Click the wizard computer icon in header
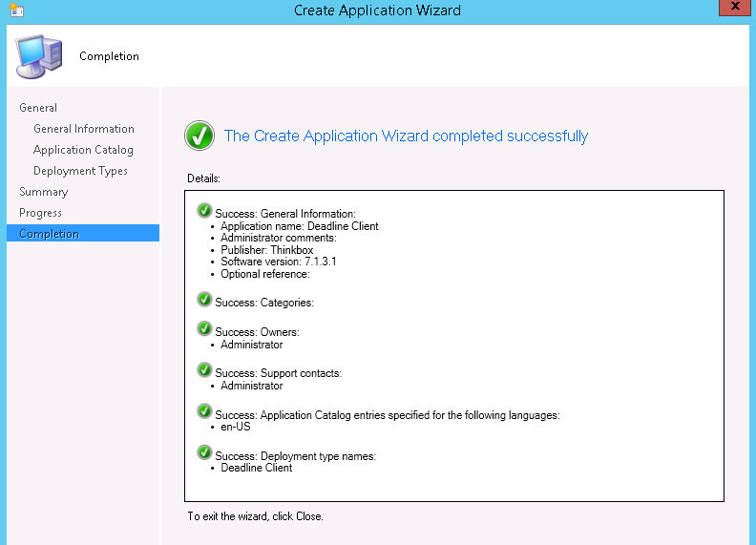This screenshot has width=756, height=545. [38, 55]
